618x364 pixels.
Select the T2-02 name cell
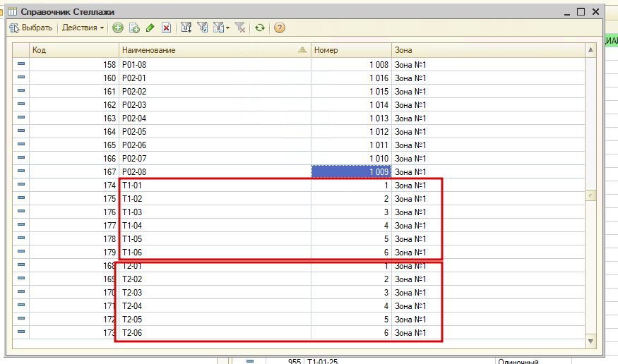pyautogui.click(x=215, y=279)
